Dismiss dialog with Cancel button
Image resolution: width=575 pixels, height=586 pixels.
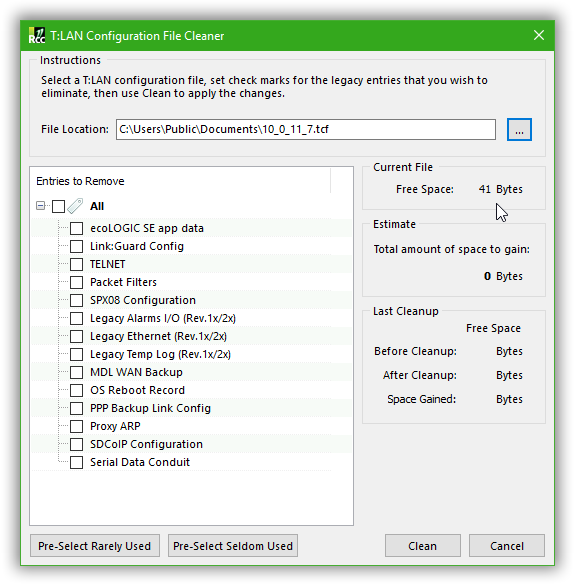point(507,546)
